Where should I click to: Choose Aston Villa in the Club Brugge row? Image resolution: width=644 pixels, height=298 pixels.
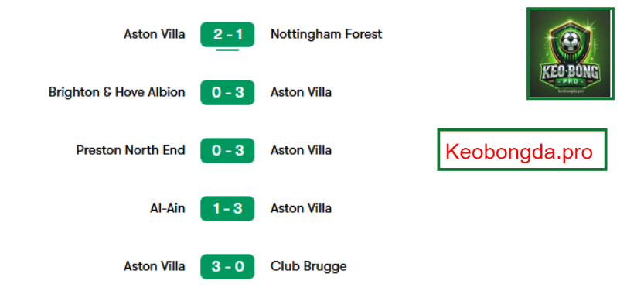click(x=155, y=266)
